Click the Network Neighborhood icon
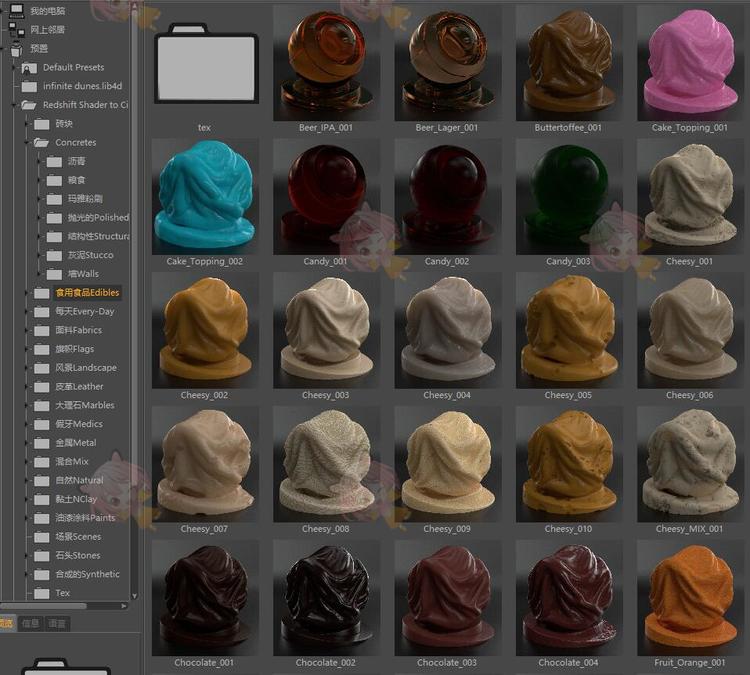 tap(17, 29)
